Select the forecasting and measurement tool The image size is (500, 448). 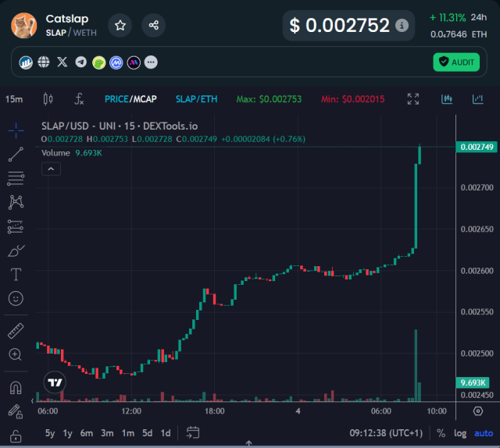tap(16, 226)
